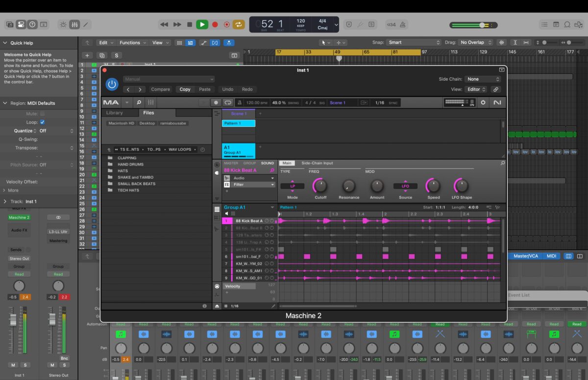Click the NI logo in the Maschine header
This screenshot has width=588, height=380.
pyautogui.click(x=497, y=102)
